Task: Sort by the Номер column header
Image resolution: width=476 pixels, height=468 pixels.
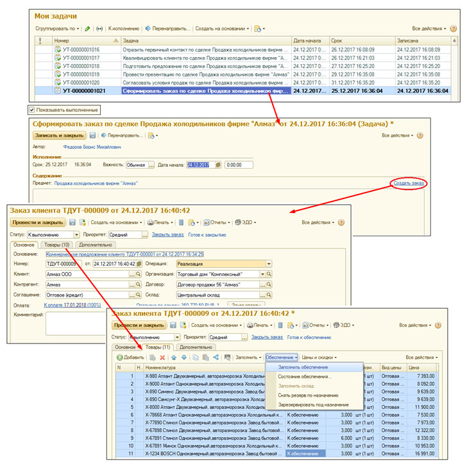Action: pyautogui.click(x=87, y=40)
